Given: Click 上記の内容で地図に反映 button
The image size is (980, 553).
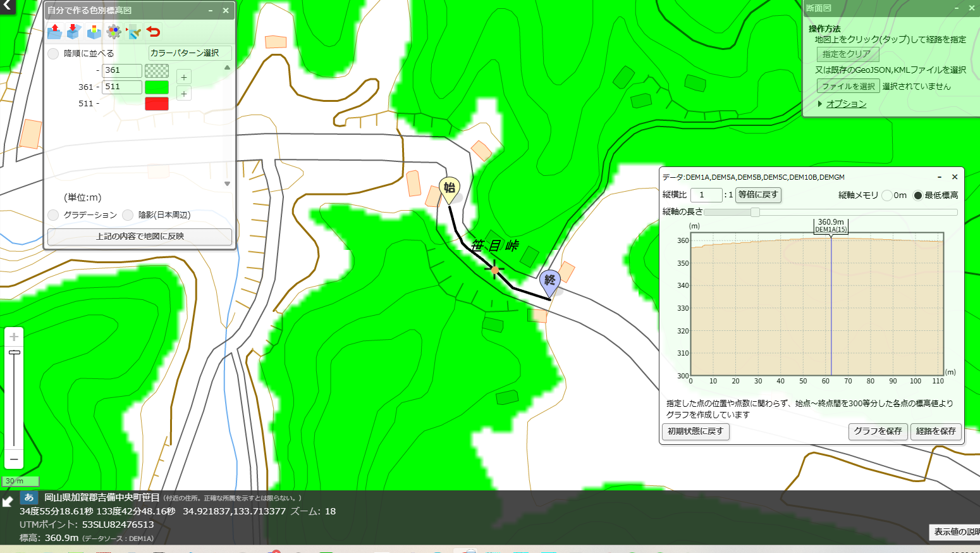Looking at the screenshot, I should [x=140, y=236].
